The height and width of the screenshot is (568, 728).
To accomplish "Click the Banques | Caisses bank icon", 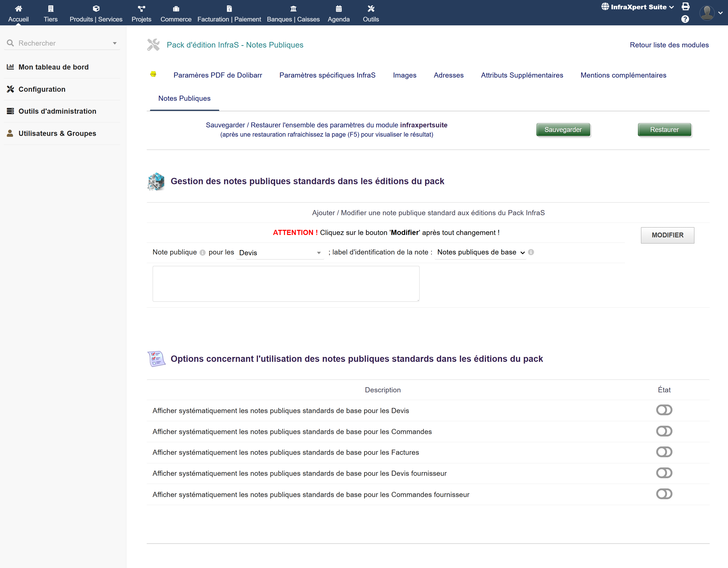I will pyautogui.click(x=293, y=9).
